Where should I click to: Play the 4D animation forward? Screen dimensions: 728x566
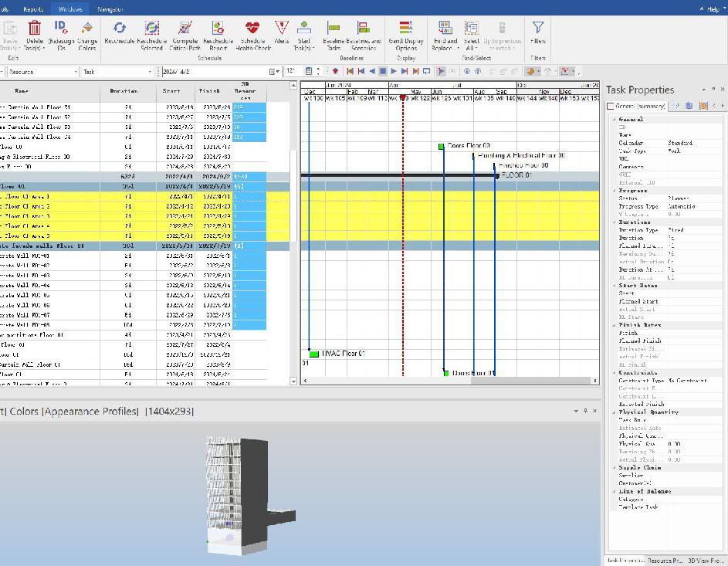394,72
